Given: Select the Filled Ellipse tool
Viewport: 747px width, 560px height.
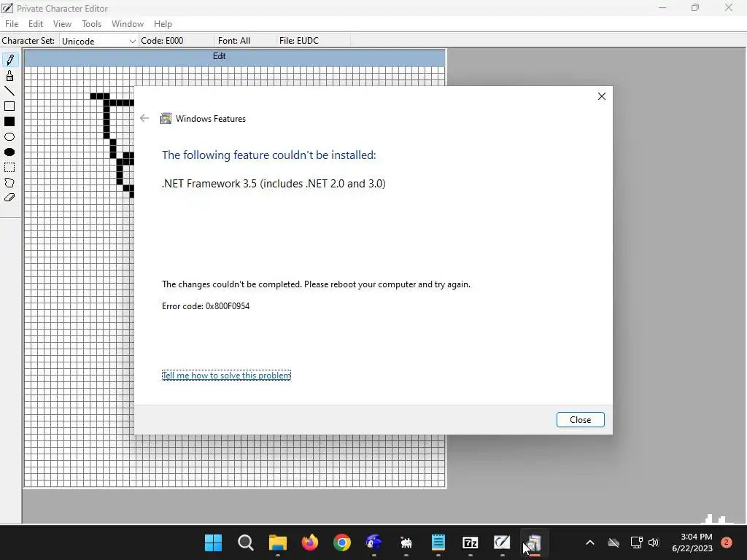Looking at the screenshot, I should [x=10, y=152].
